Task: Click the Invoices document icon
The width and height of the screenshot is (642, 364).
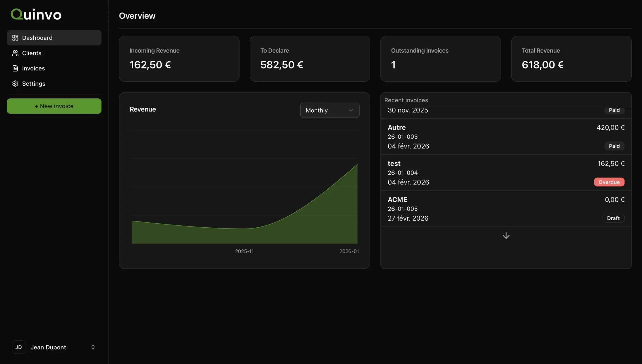Action: [15, 68]
